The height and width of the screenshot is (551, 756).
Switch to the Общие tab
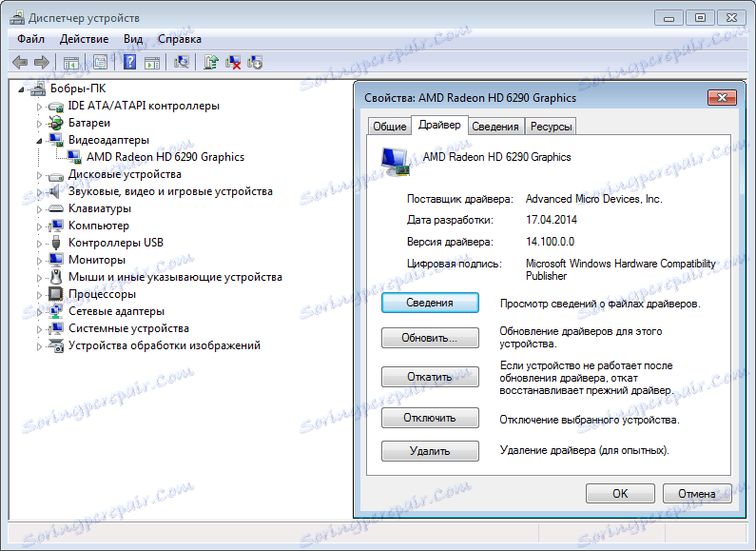tap(390, 127)
